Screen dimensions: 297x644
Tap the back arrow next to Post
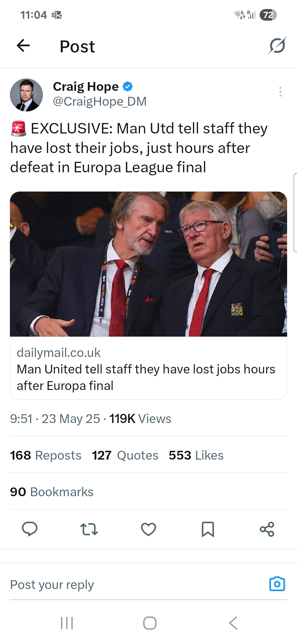coord(23,45)
